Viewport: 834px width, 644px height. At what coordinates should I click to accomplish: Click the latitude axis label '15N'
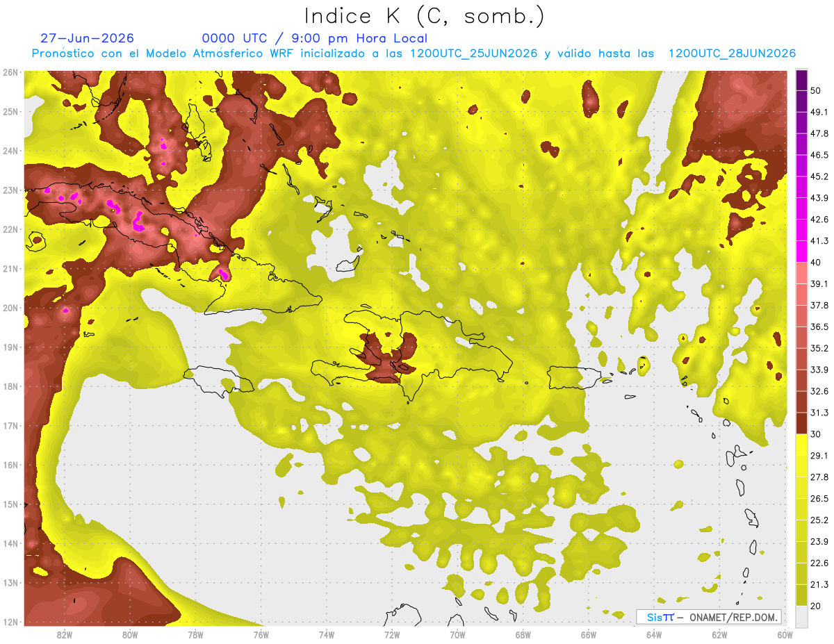coord(10,504)
